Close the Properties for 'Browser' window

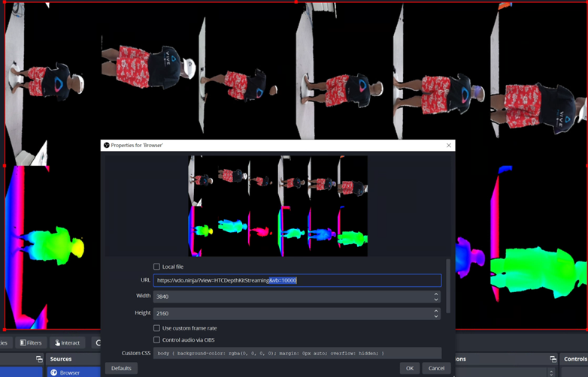tap(449, 145)
